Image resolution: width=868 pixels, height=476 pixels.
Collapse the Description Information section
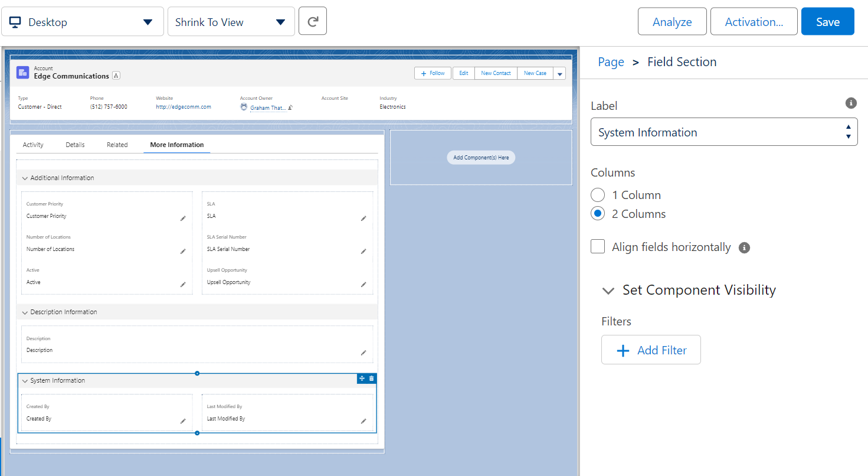click(25, 312)
